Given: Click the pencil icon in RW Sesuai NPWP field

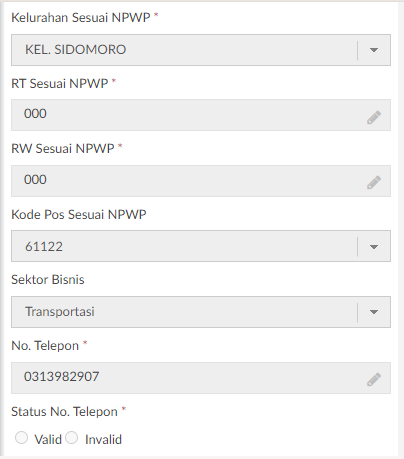Looking at the screenshot, I should (x=374, y=182).
